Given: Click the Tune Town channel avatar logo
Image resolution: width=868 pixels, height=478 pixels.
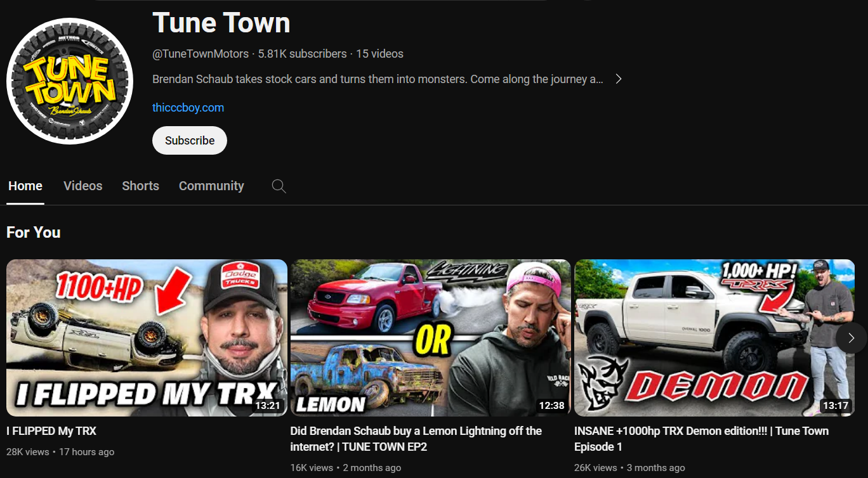Looking at the screenshot, I should [x=70, y=81].
